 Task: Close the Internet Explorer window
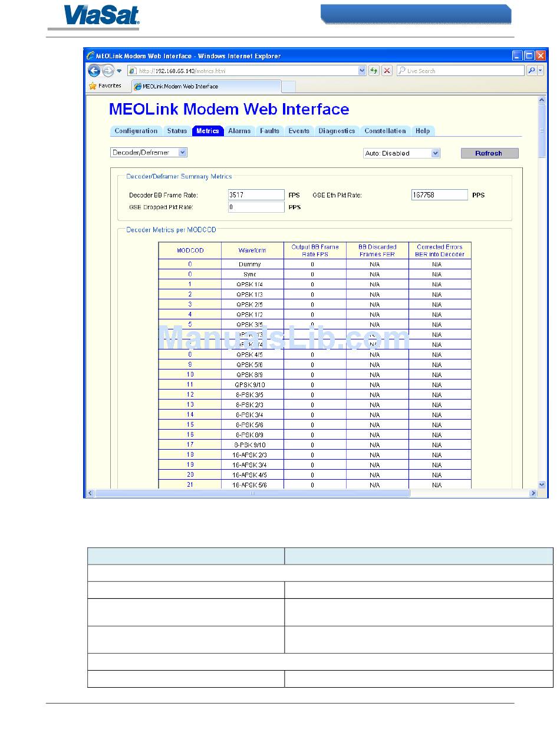click(x=541, y=56)
